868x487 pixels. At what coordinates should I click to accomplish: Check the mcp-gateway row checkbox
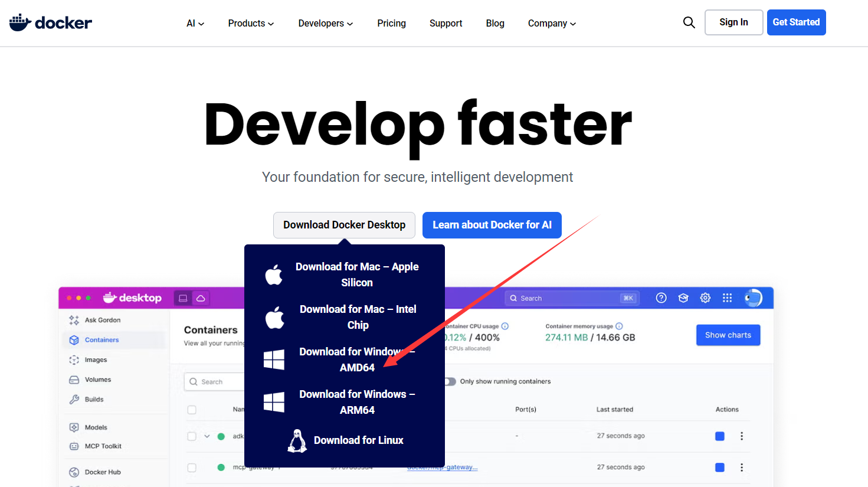[192, 468]
